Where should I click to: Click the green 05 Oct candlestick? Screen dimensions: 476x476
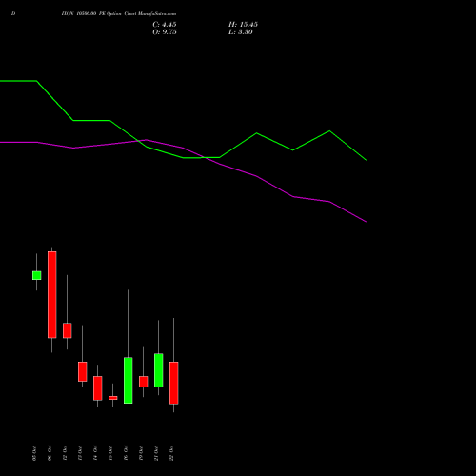(36, 275)
